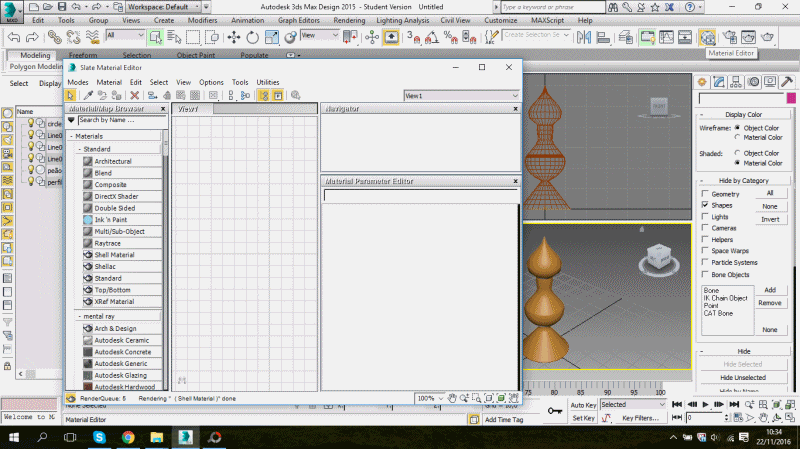Open the View 1 dropdown in Slate
800x449 pixels.
(462, 95)
